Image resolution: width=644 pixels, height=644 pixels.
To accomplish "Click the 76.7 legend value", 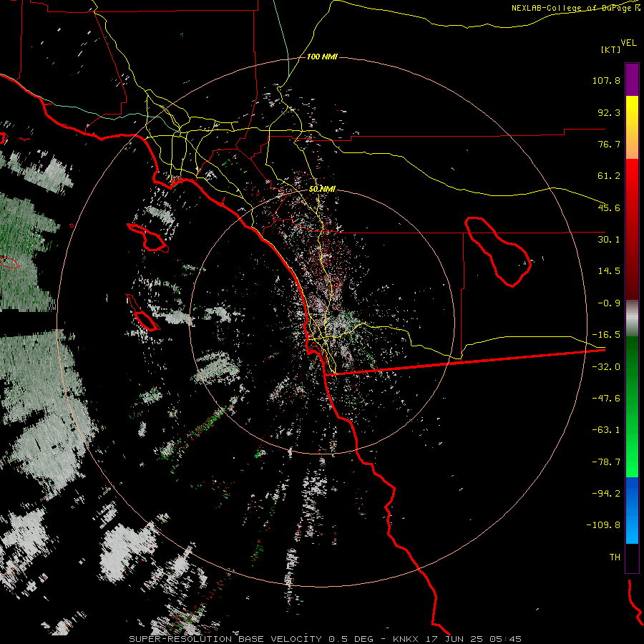I will 609,144.
